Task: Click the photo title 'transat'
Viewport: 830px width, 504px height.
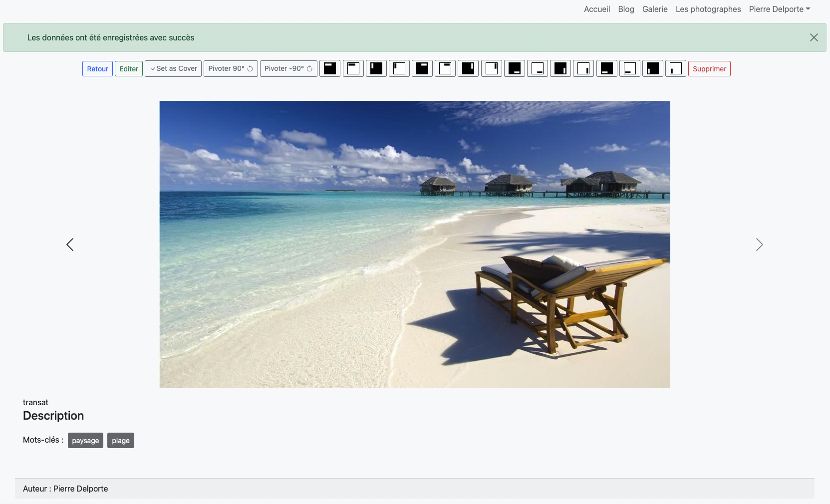Action: pos(35,402)
